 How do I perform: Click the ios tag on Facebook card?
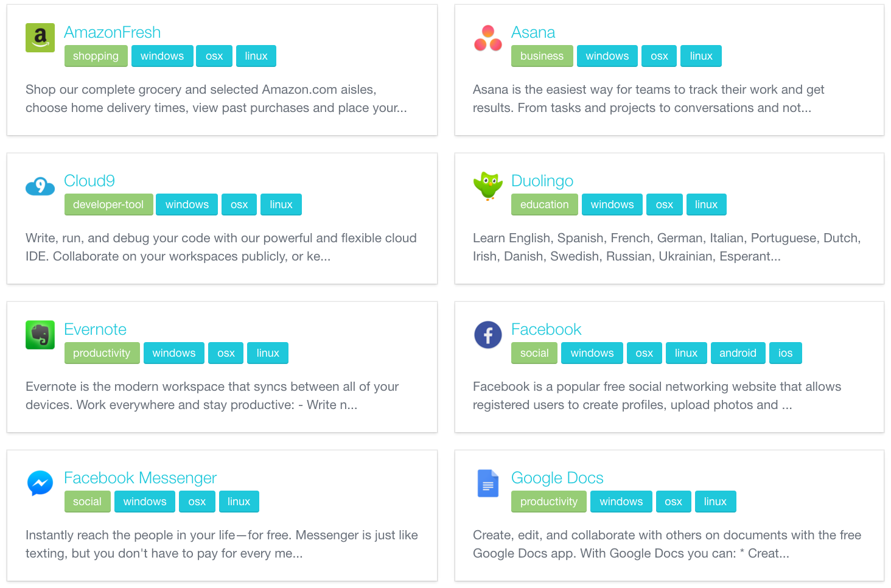785,353
